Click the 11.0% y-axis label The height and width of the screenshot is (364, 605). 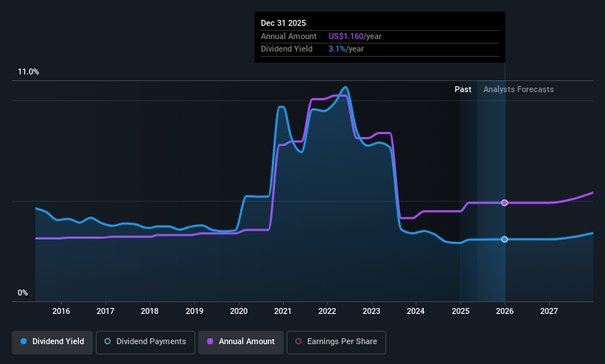click(28, 71)
